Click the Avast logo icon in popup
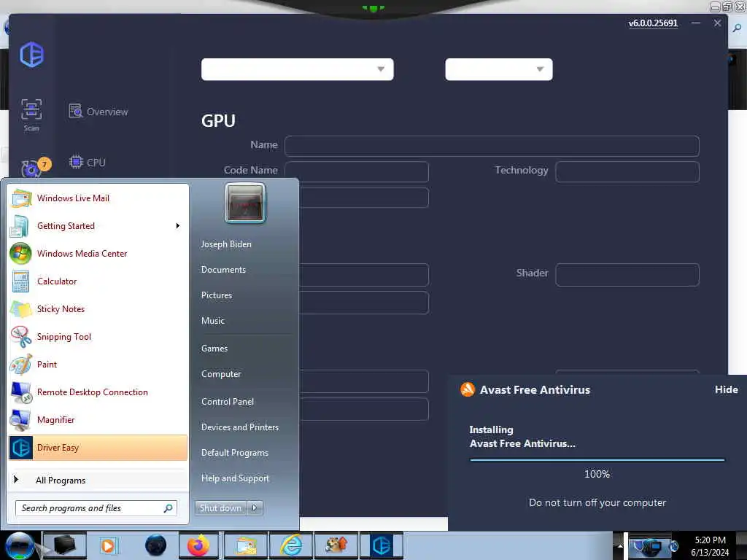 click(468, 389)
